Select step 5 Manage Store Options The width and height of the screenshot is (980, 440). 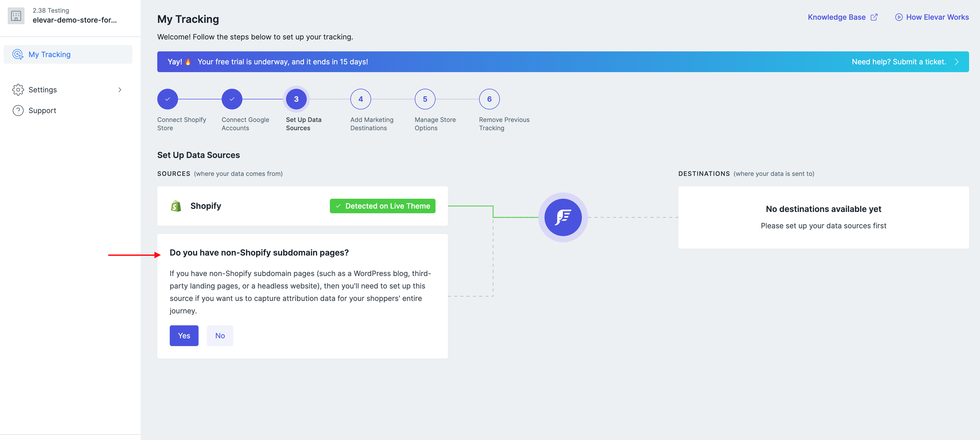click(425, 99)
